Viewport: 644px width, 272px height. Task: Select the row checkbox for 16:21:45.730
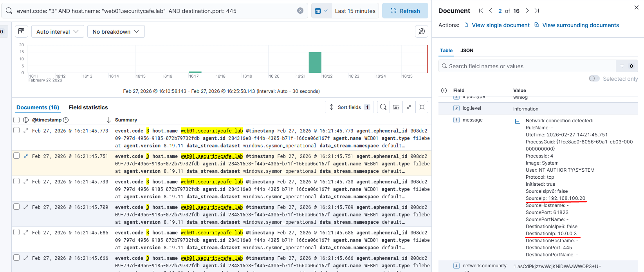(16, 181)
